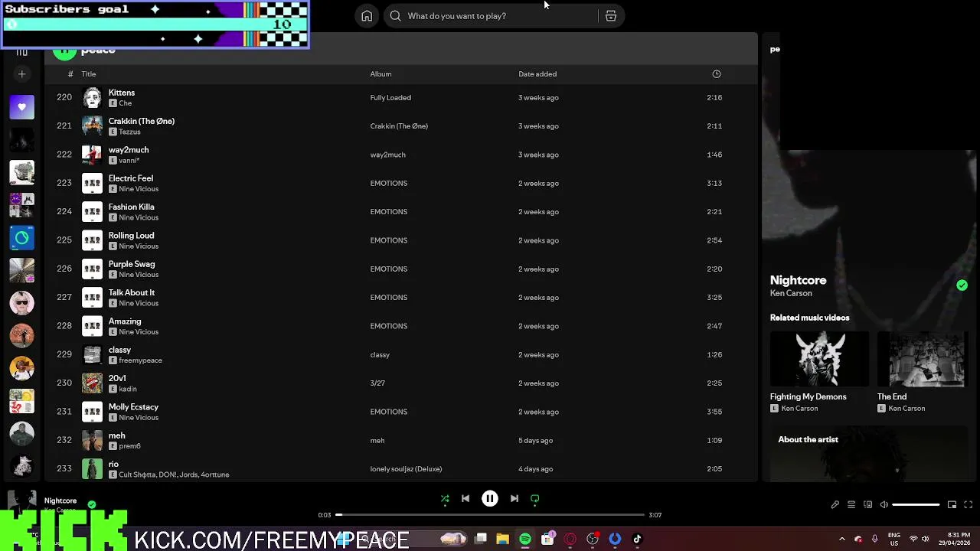Open the blue circle playlist in sidebar
The height and width of the screenshot is (551, 980).
click(21, 238)
